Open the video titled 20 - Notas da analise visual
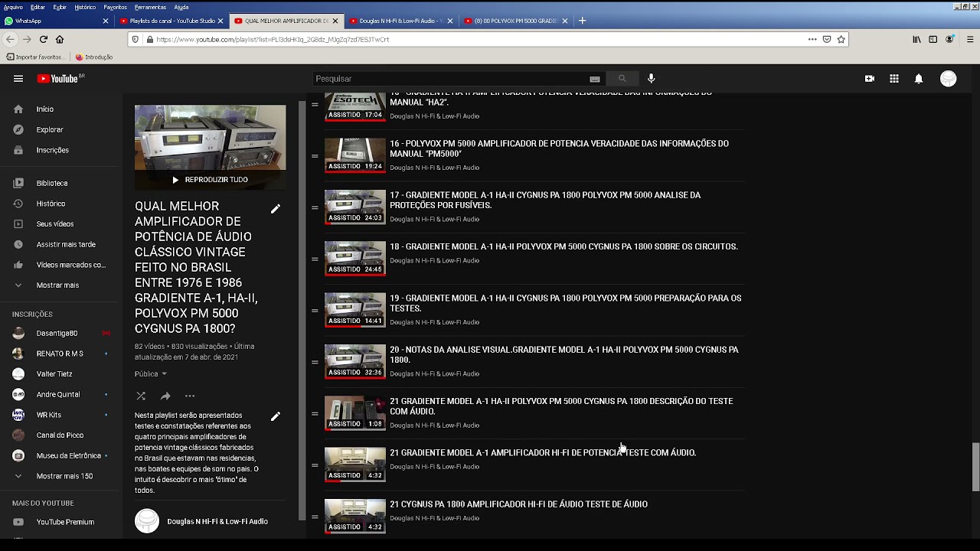Screen dimensions: 980x551 coord(564,354)
